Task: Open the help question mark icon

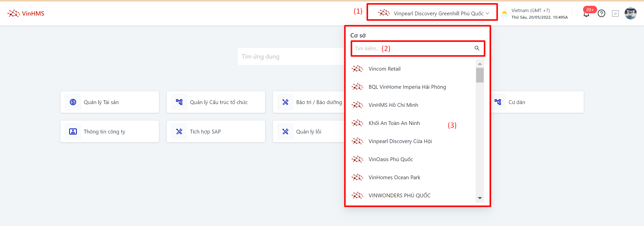Action: [601, 13]
